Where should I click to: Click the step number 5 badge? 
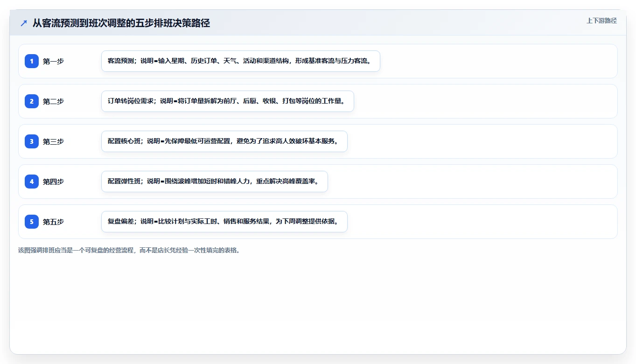click(32, 222)
